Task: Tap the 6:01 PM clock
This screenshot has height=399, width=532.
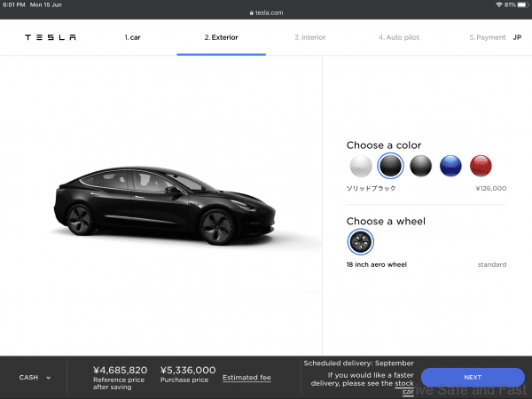Action: coord(14,4)
